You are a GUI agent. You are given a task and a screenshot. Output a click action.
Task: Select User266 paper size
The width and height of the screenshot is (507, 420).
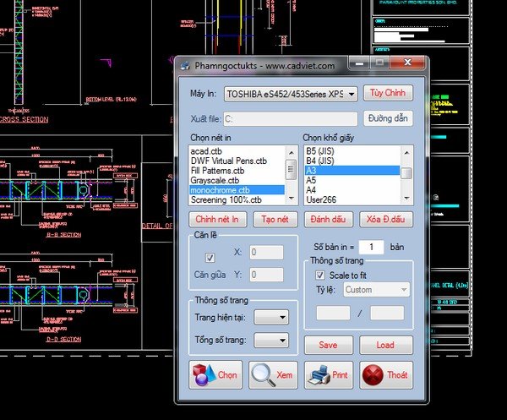(x=352, y=199)
